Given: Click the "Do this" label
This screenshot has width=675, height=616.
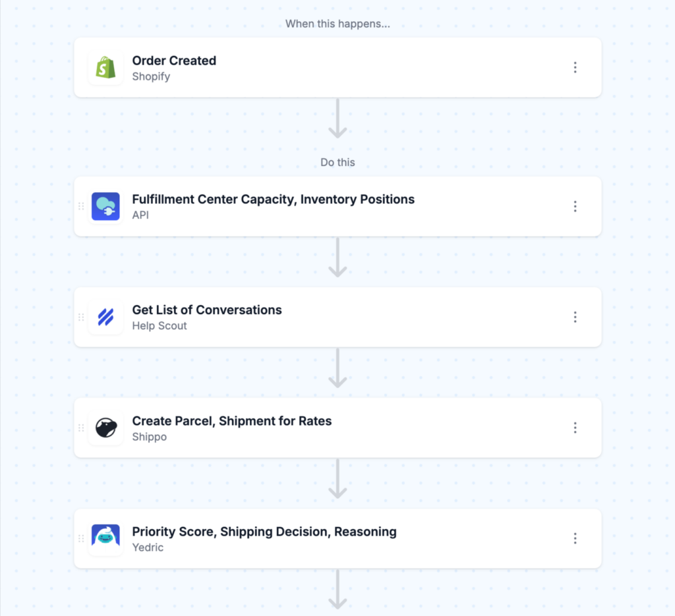Looking at the screenshot, I should 337,162.
